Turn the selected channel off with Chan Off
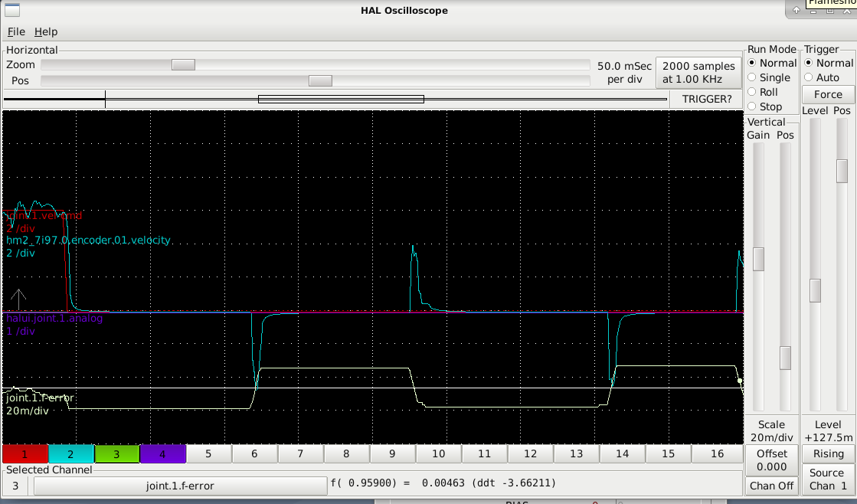 pyautogui.click(x=772, y=486)
